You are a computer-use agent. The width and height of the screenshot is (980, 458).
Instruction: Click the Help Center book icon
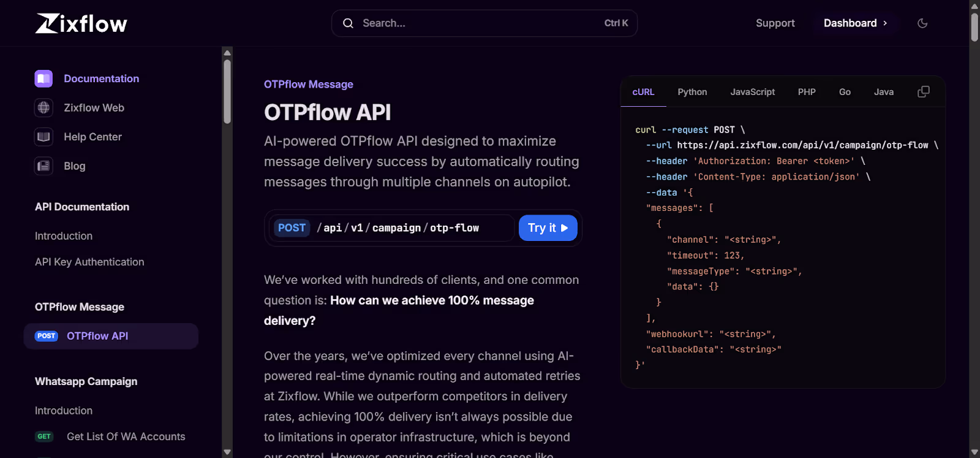pos(43,137)
